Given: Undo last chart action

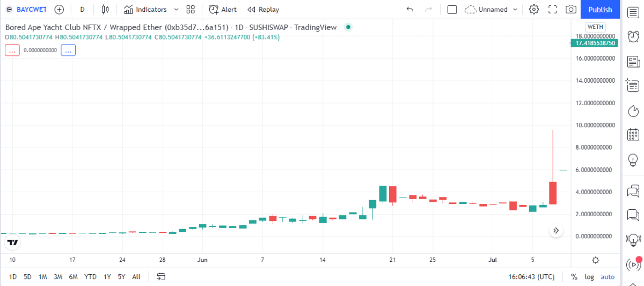Looking at the screenshot, I should 410,9.
